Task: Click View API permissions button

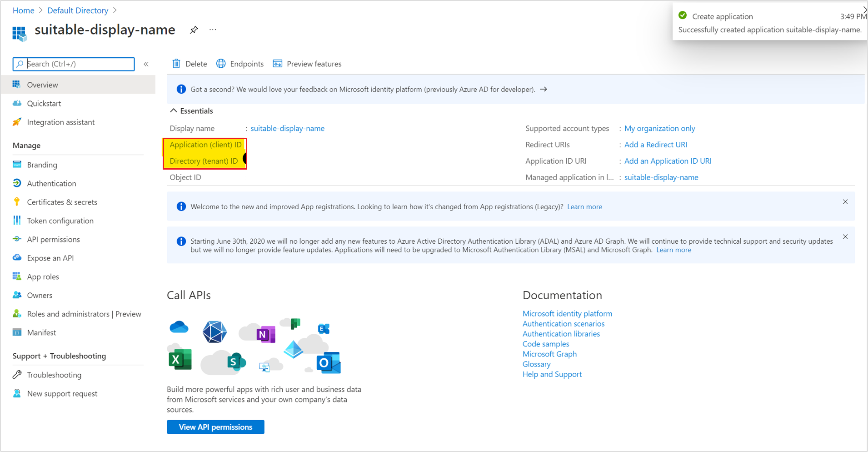Action: (215, 427)
